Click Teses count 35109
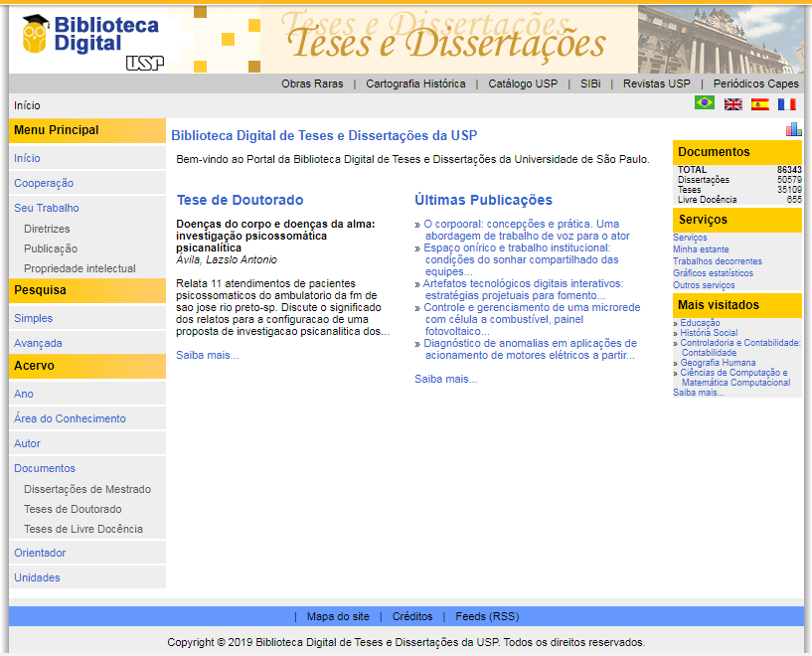This screenshot has width=812, height=656. [x=789, y=190]
